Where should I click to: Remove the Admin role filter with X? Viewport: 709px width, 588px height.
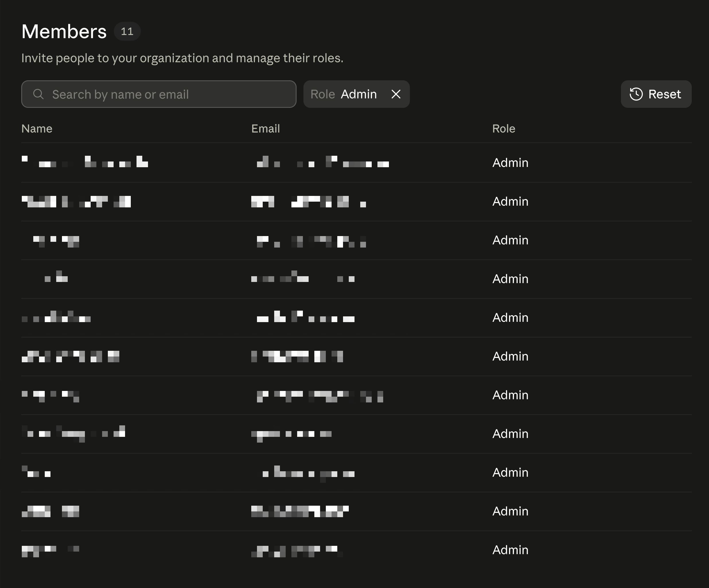(396, 94)
